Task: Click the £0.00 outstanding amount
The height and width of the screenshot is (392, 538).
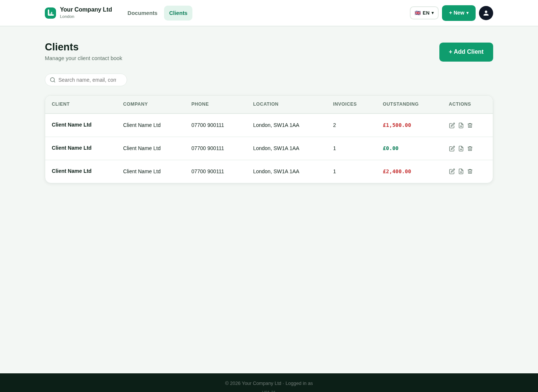Action: tap(390, 149)
